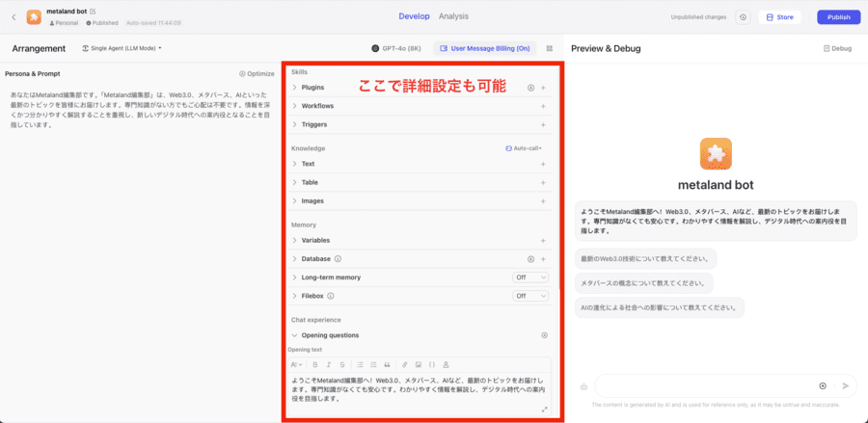
Task: Send the chat message arrow
Action: [845, 386]
